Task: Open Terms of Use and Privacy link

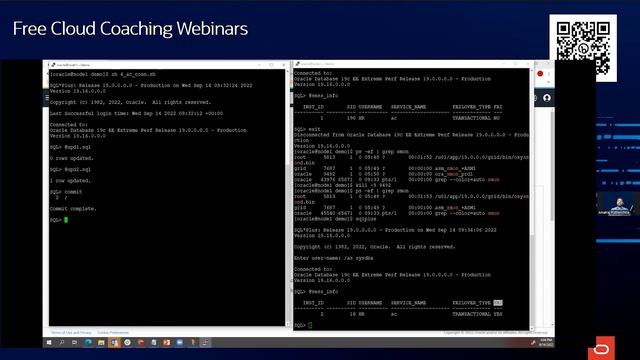Action: coord(71,333)
